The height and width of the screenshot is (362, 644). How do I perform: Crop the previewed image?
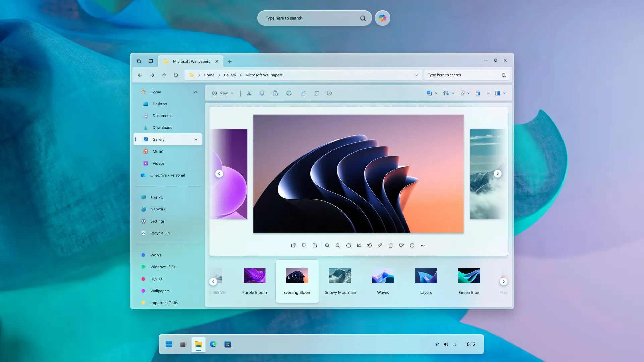pyautogui.click(x=359, y=245)
